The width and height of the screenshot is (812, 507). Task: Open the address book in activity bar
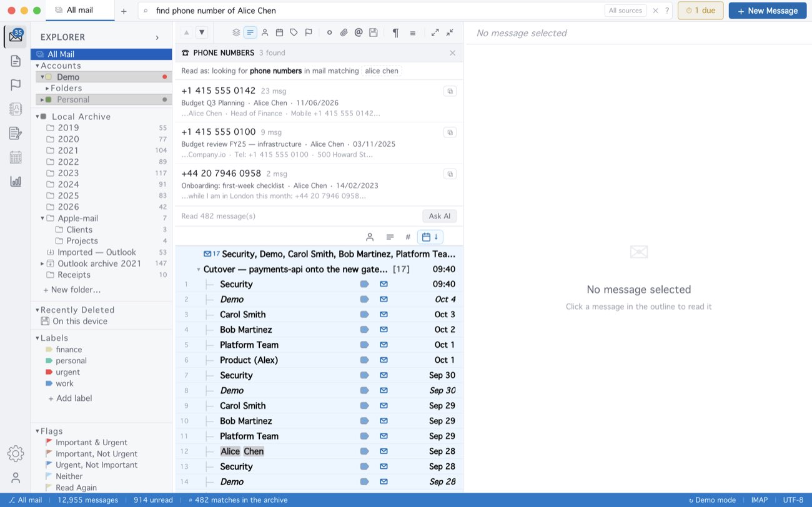(16, 109)
